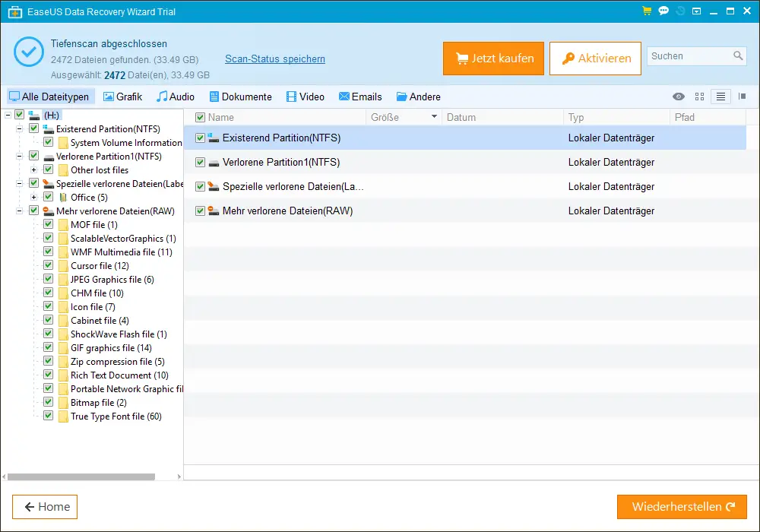The height and width of the screenshot is (532, 760).
Task: Select the ShockWave Flash file (1) row
Action: pos(119,334)
